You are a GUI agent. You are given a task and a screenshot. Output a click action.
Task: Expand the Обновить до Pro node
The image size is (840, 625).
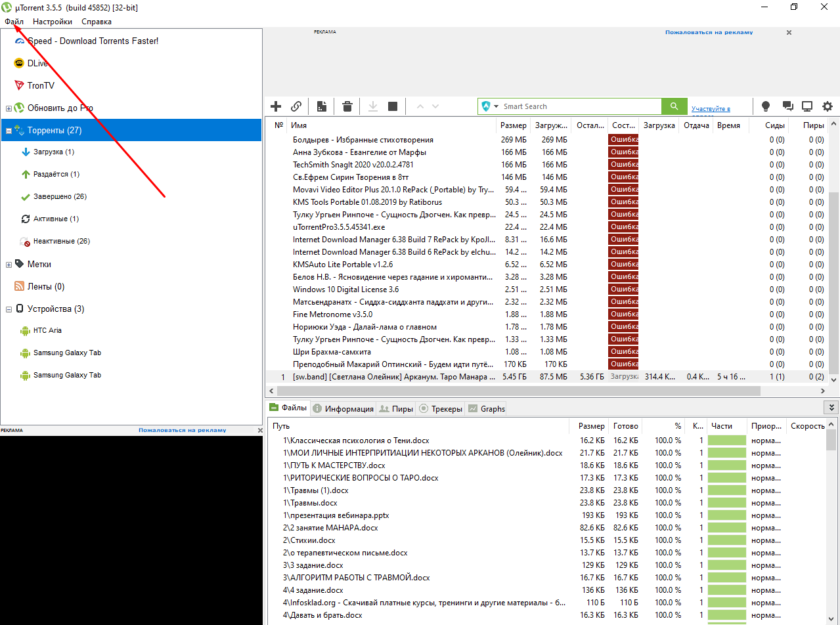pyautogui.click(x=9, y=108)
